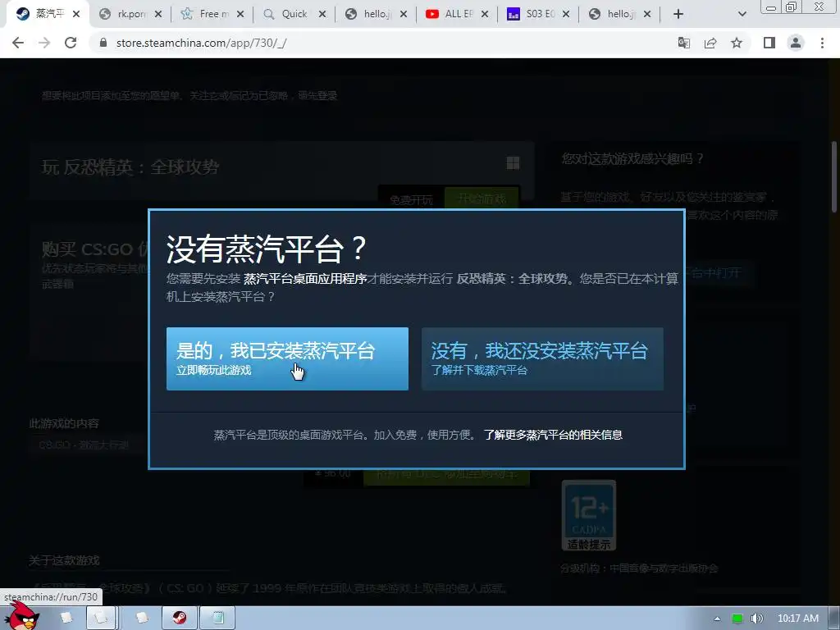
Task: Reload the Steam China page
Action: [x=71, y=43]
